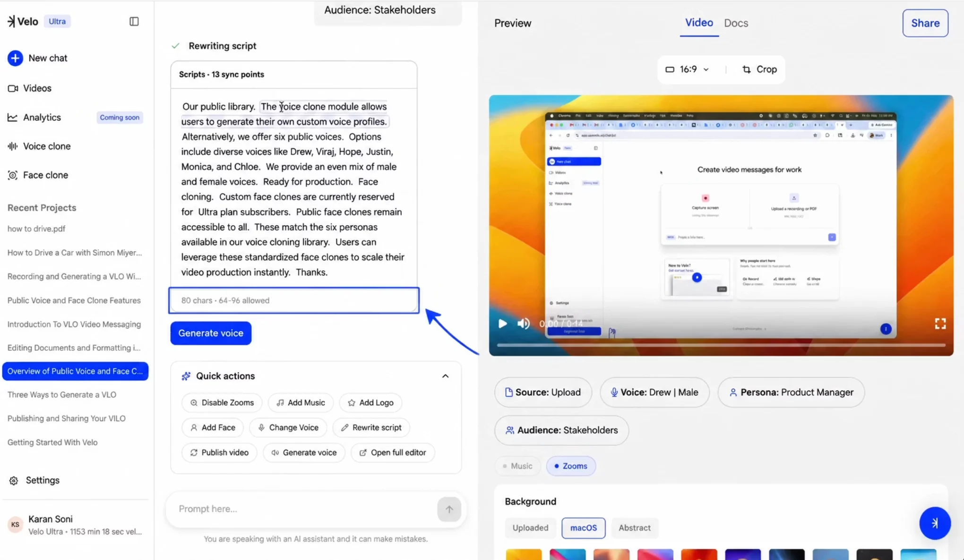The image size is (964, 560).
Task: Open Audience: Stakeholders chip below the preview
Action: (x=561, y=430)
